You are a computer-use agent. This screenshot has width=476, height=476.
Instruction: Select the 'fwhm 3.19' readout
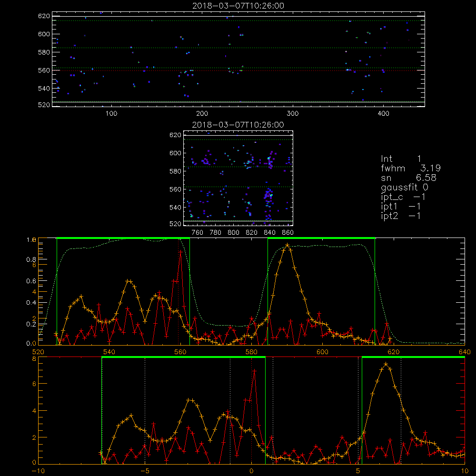pos(411,168)
